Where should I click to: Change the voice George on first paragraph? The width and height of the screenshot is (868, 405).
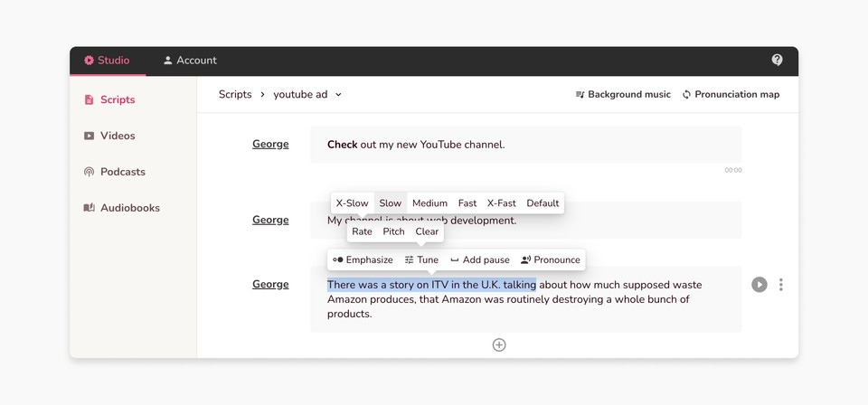click(x=270, y=145)
